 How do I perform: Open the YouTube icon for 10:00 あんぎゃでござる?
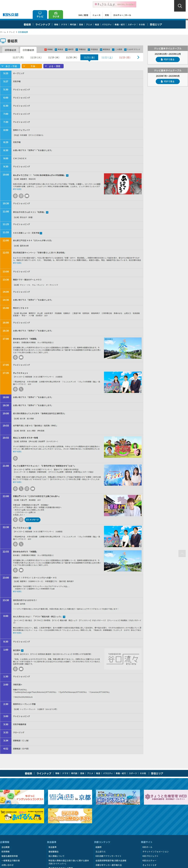click(x=27, y=196)
